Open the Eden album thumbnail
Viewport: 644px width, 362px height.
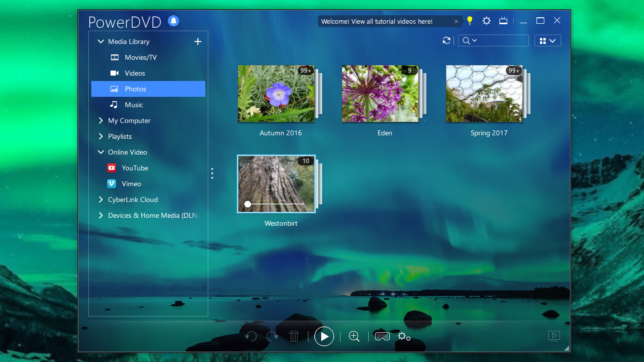pos(380,94)
